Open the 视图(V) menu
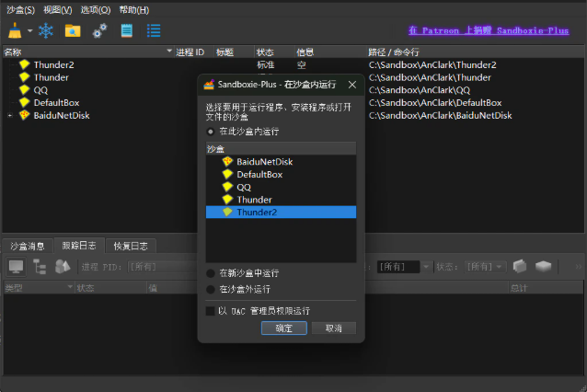 coord(58,10)
